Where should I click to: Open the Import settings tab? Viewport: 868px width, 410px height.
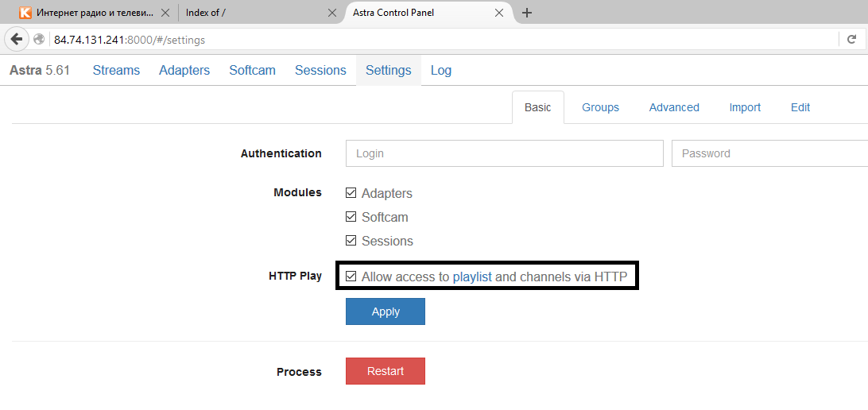click(x=745, y=107)
